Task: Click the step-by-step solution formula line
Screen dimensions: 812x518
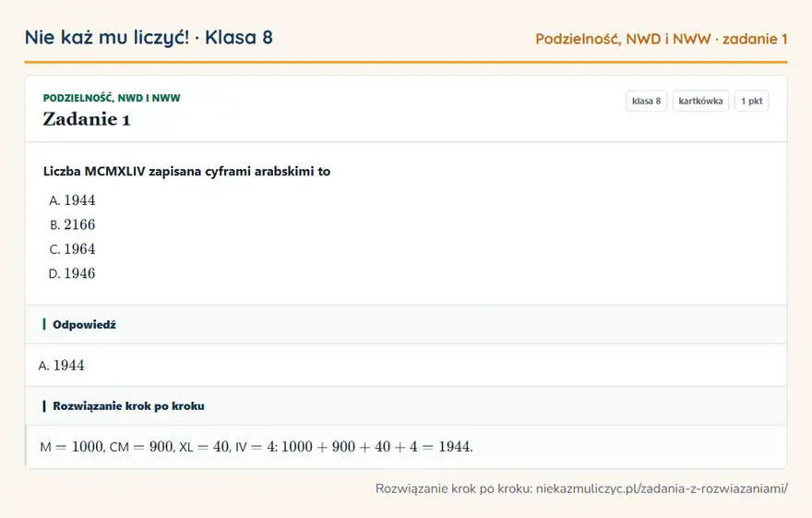Action: click(257, 447)
